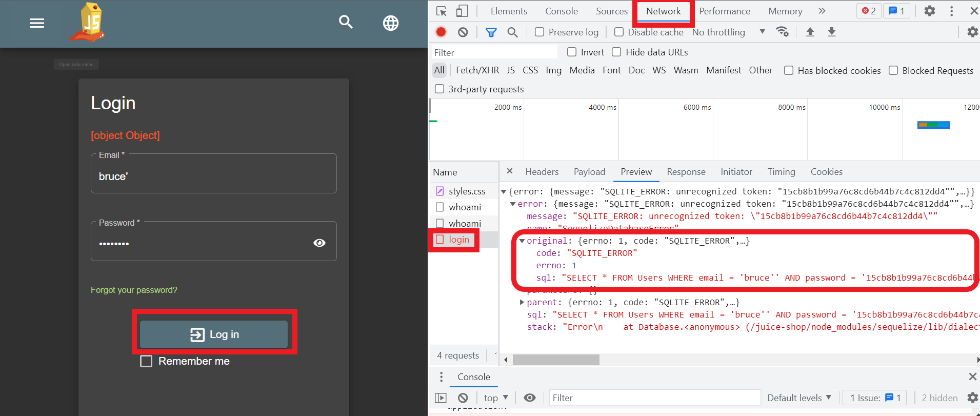
Task: Filter requests by Fetch/XHR
Action: 477,70
